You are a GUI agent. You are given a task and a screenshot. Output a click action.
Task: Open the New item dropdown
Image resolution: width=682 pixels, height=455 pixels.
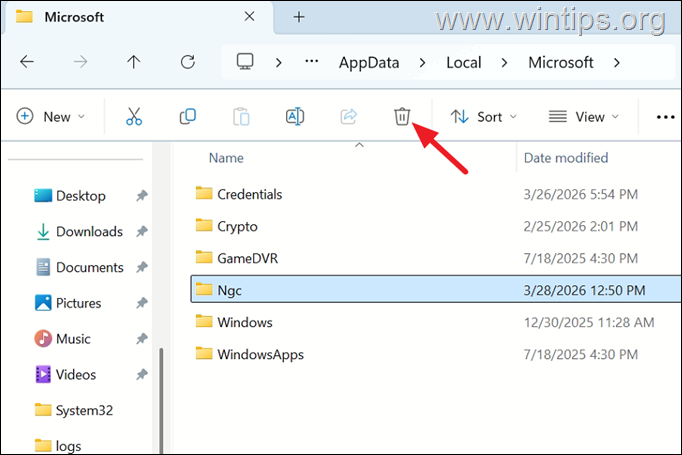click(50, 117)
